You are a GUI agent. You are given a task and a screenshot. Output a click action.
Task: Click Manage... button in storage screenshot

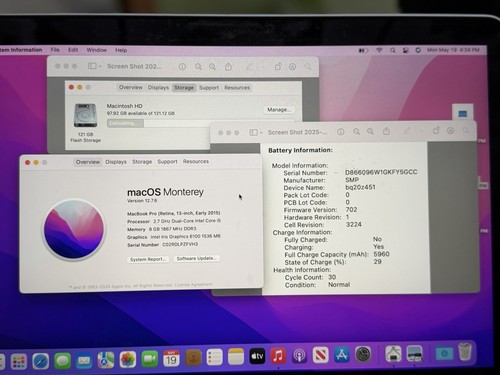[x=279, y=110]
